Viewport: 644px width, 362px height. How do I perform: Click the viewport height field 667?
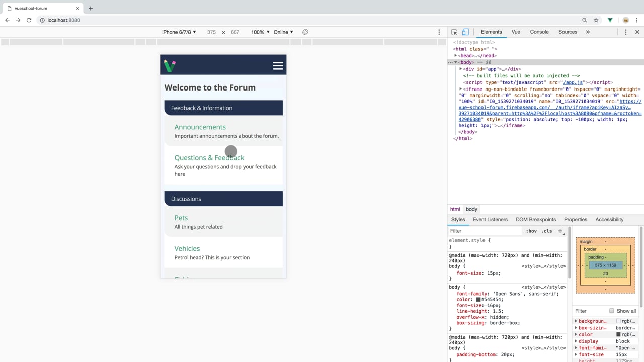click(235, 32)
